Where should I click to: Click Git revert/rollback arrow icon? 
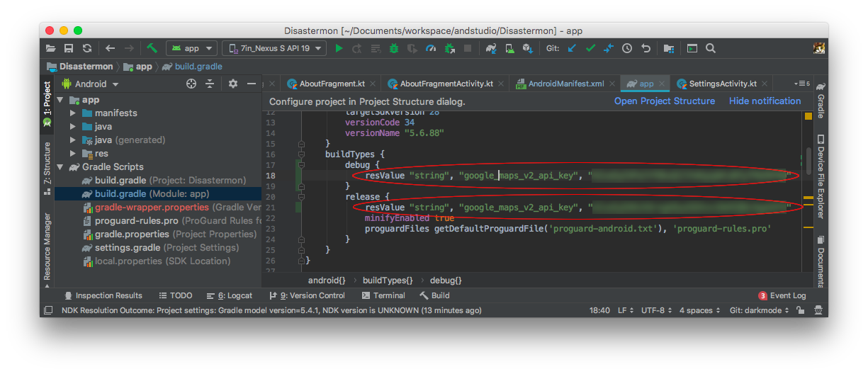pyautogui.click(x=646, y=48)
